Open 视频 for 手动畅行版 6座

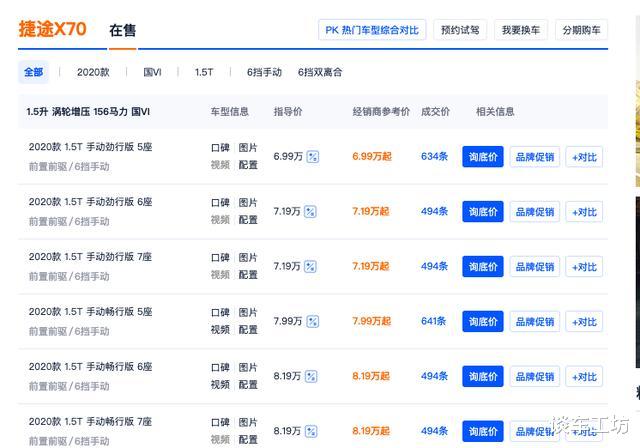tap(220, 385)
